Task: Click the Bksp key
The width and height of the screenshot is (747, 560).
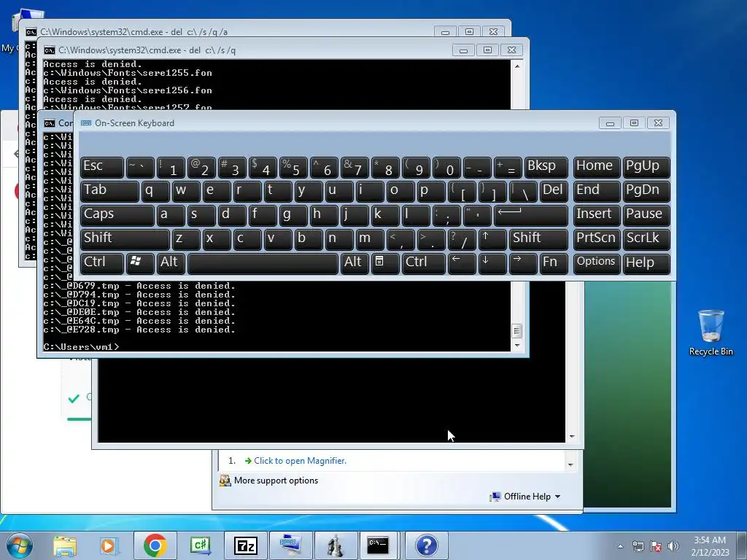Action: 546,167
